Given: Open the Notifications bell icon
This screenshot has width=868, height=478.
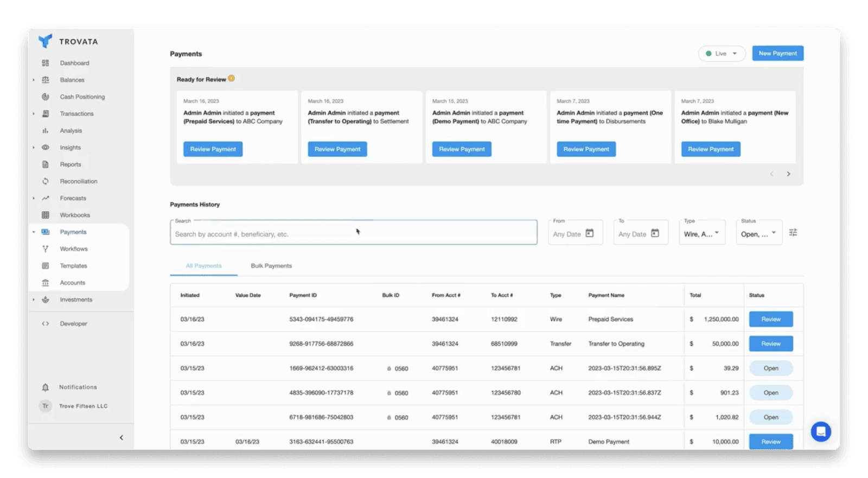Looking at the screenshot, I should pyautogui.click(x=46, y=387).
